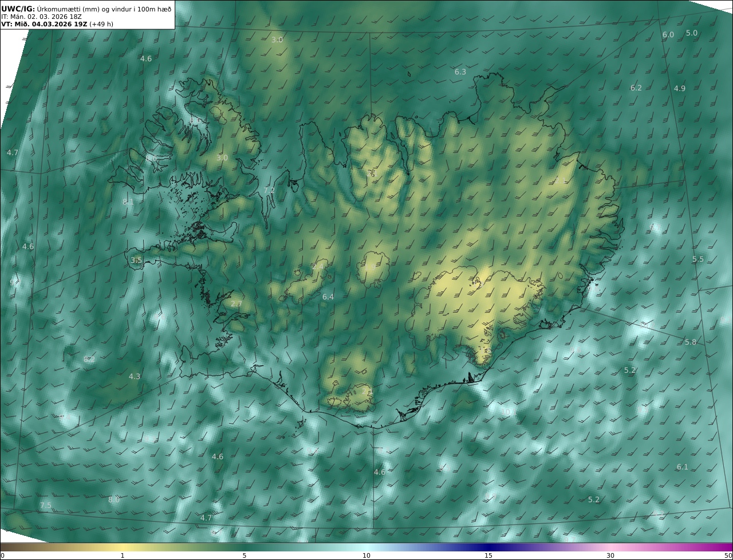Click the 6.0 value in top-right corner
The height and width of the screenshot is (560, 733).
point(668,34)
